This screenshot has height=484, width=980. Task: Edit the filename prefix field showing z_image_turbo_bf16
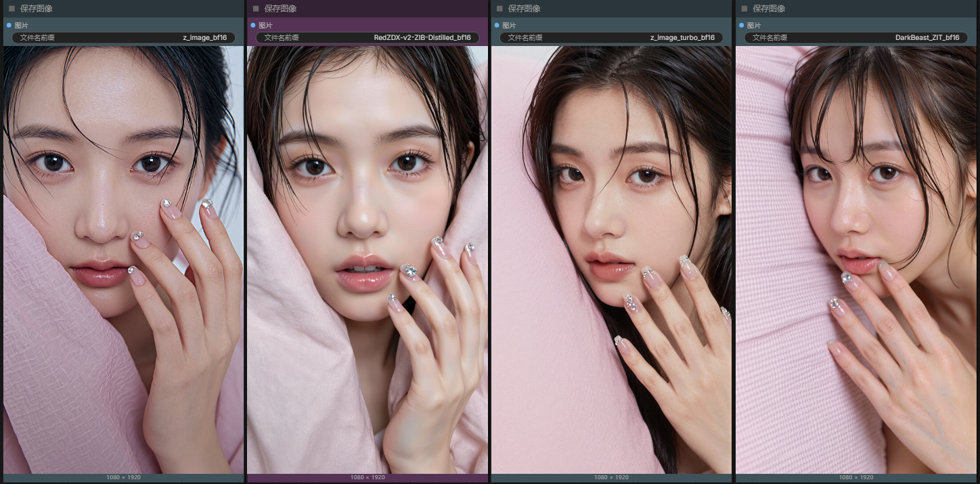611,38
